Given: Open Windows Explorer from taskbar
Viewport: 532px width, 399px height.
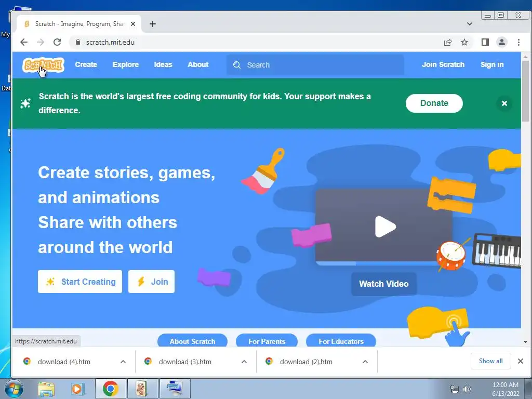Looking at the screenshot, I should [46, 389].
